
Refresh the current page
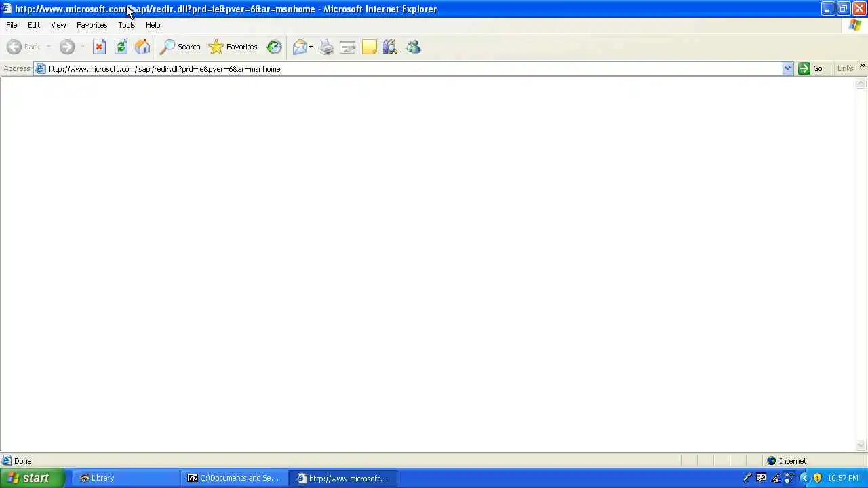[x=121, y=47]
